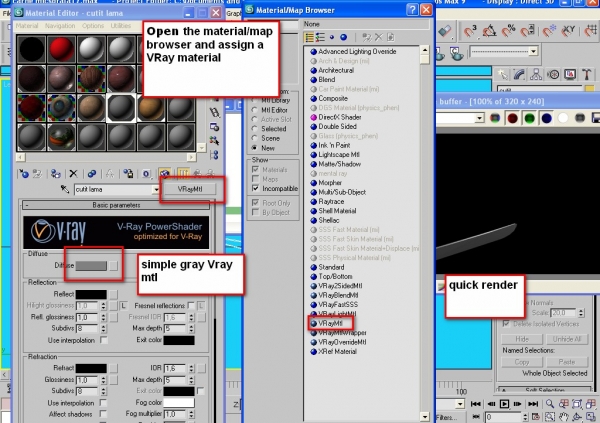The height and width of the screenshot is (423, 600).
Task: Open the Display command panel tab
Action: click(x=570, y=74)
